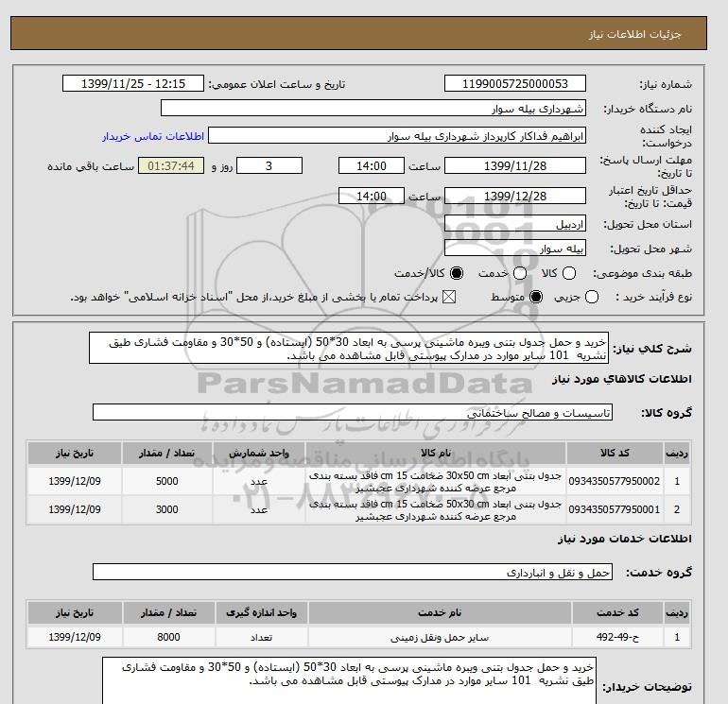Select the کالا/خدمت radio button

[x=457, y=273]
